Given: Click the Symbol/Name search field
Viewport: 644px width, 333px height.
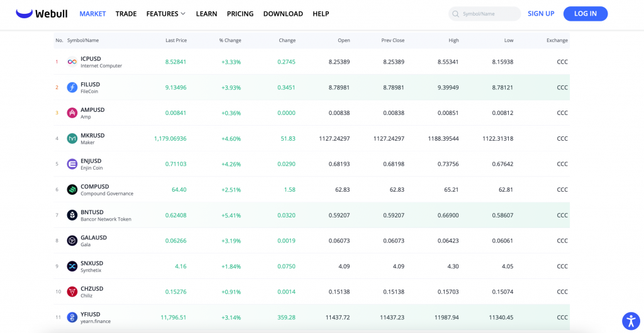Looking at the screenshot, I should point(485,14).
